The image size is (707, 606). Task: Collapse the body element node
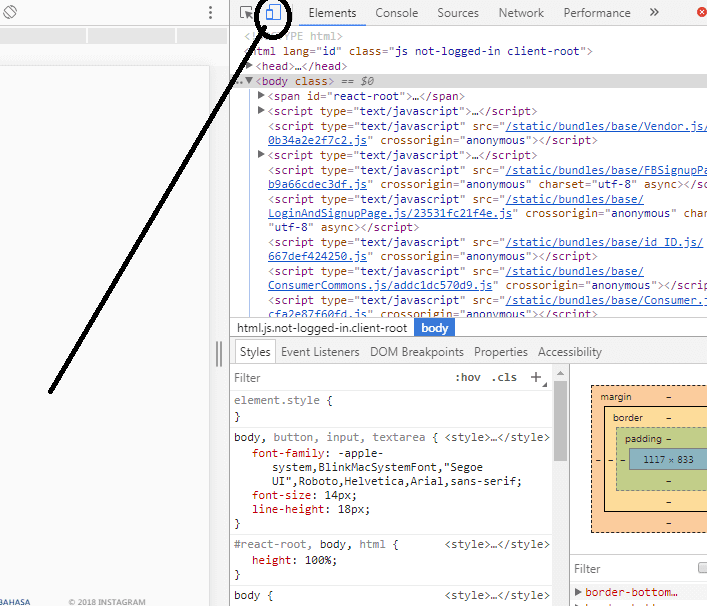pos(248,81)
